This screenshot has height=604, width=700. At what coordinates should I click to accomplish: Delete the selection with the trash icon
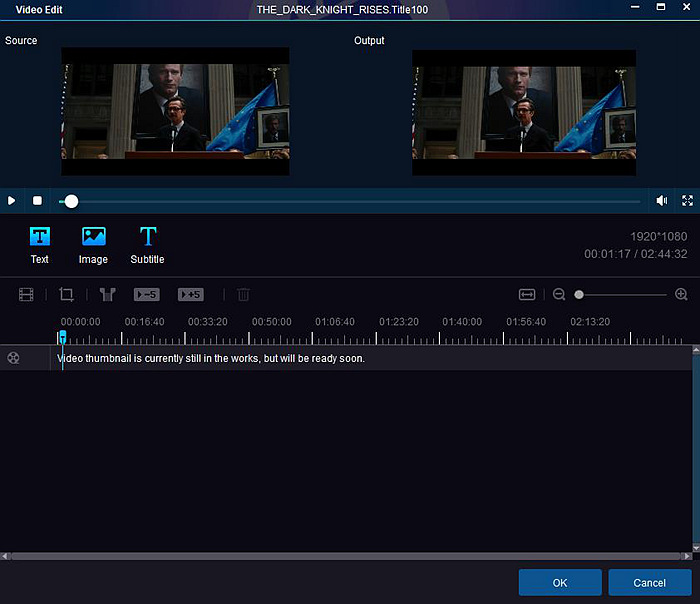[243, 295]
